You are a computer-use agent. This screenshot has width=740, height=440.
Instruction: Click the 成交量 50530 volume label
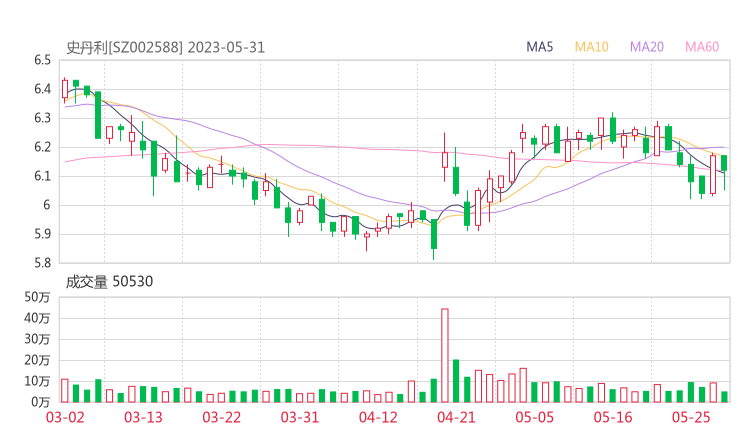click(x=108, y=282)
